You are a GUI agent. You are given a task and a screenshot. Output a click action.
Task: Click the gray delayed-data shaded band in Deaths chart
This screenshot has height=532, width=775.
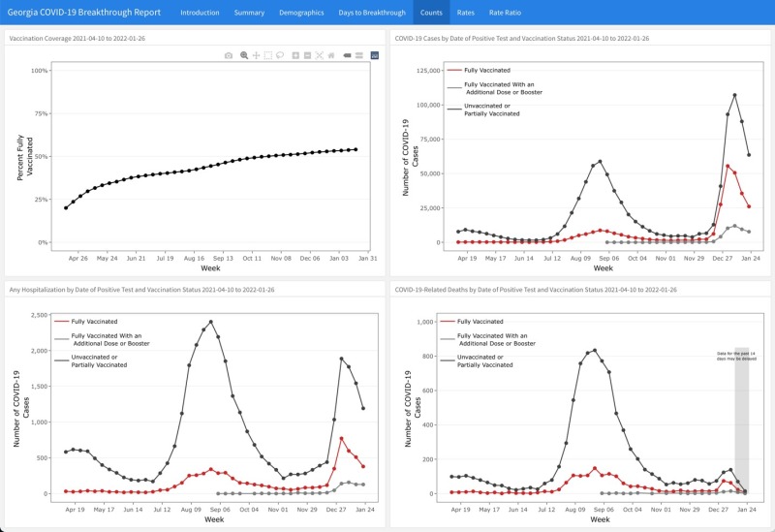coord(741,421)
